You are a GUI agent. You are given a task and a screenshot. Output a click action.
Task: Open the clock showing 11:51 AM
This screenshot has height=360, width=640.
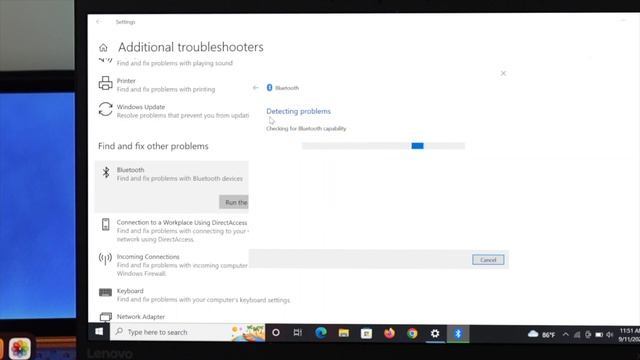[629, 335]
